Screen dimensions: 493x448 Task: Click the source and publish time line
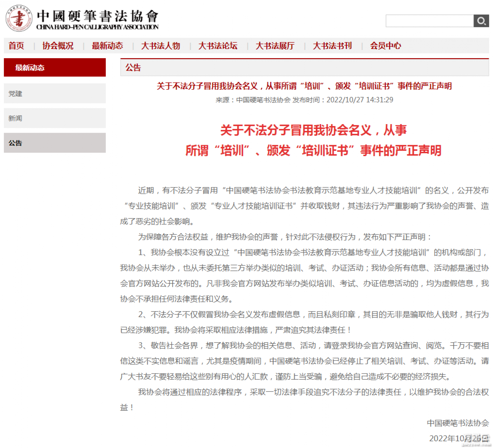coord(304,100)
